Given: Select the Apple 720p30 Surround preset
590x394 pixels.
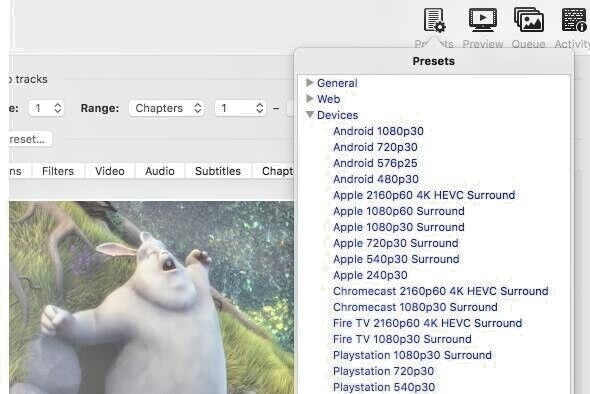Looking at the screenshot, I should (x=396, y=243).
